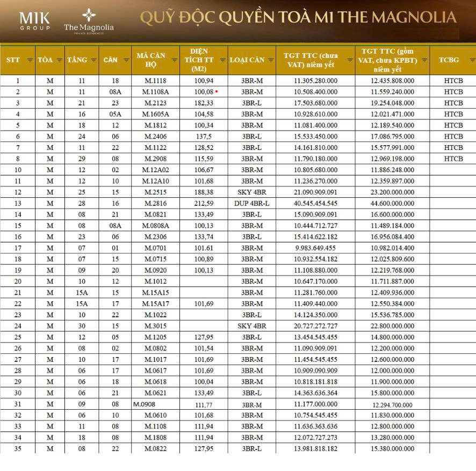The image size is (476, 471).
Task: Select price cell 20.727.272.727
Action: coord(315,326)
